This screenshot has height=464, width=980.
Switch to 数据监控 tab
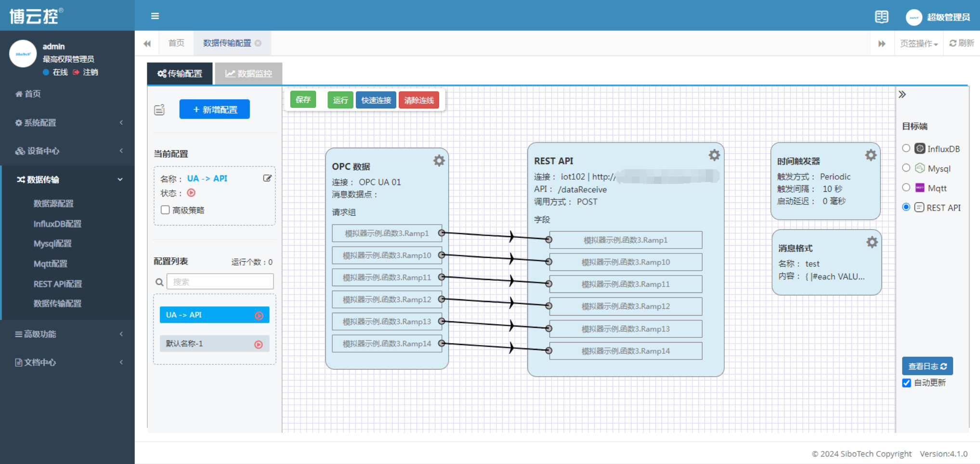pyautogui.click(x=248, y=74)
